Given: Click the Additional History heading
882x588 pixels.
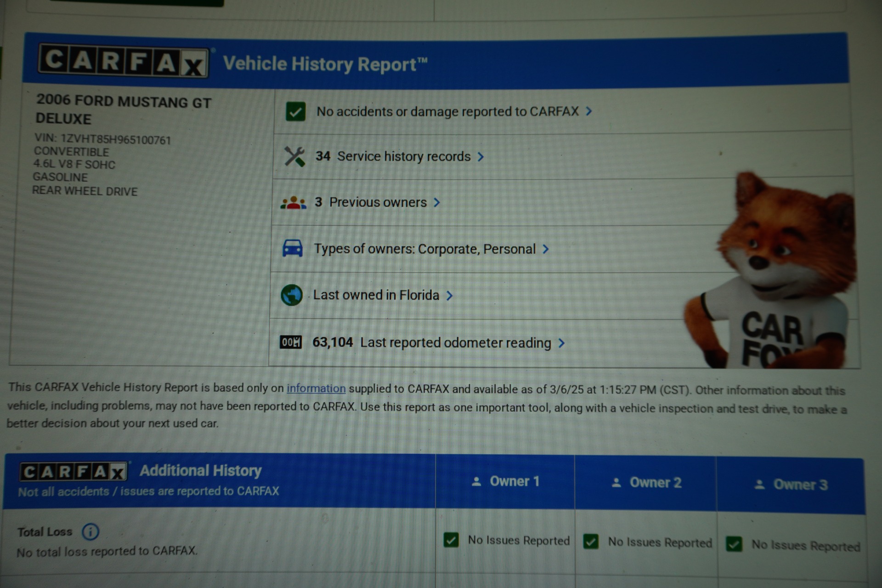Looking at the screenshot, I should click(x=201, y=471).
